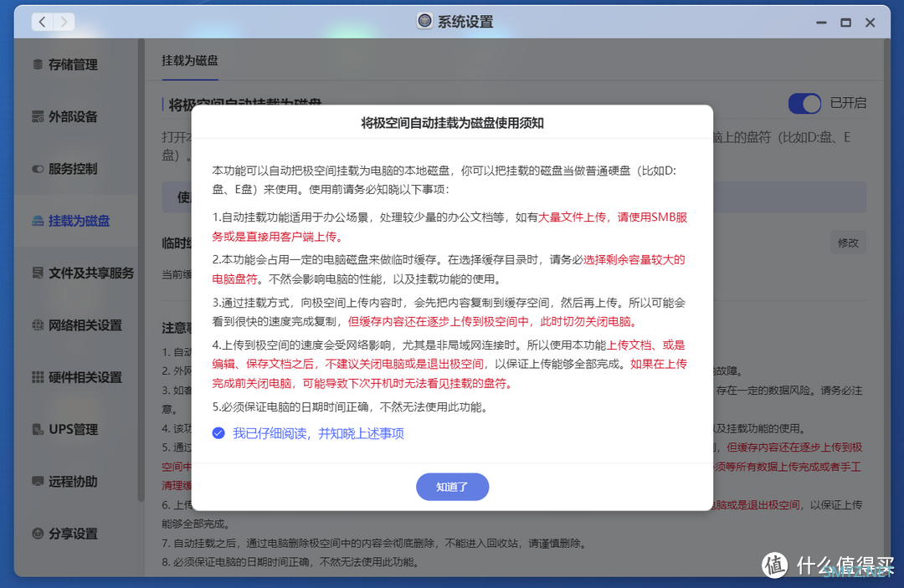
Task: Minimize the 系统设置 window
Action: 822,23
